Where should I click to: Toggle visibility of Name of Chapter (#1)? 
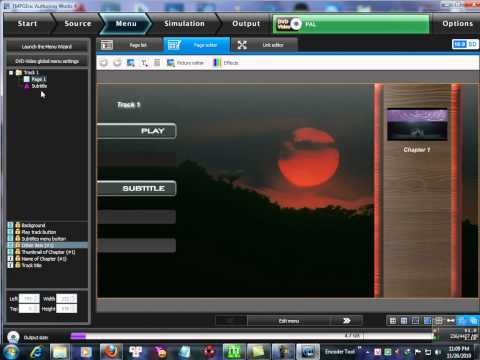pyautogui.click(x=10, y=259)
